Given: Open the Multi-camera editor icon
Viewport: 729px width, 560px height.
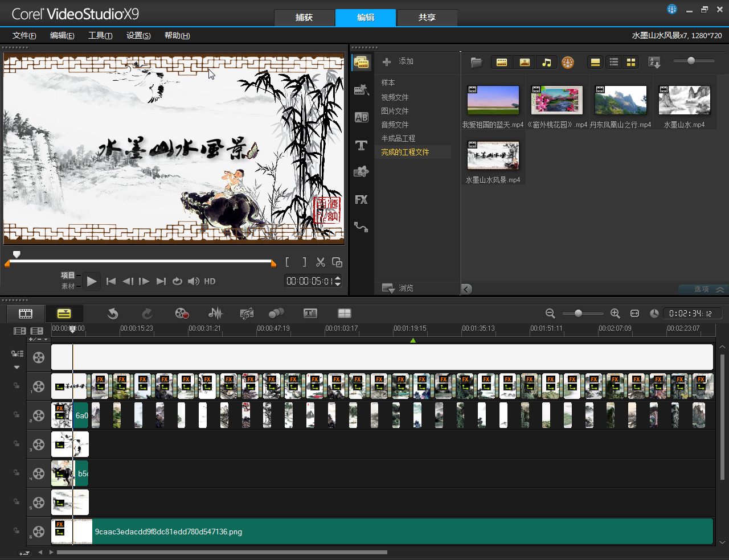Looking at the screenshot, I should (345, 314).
